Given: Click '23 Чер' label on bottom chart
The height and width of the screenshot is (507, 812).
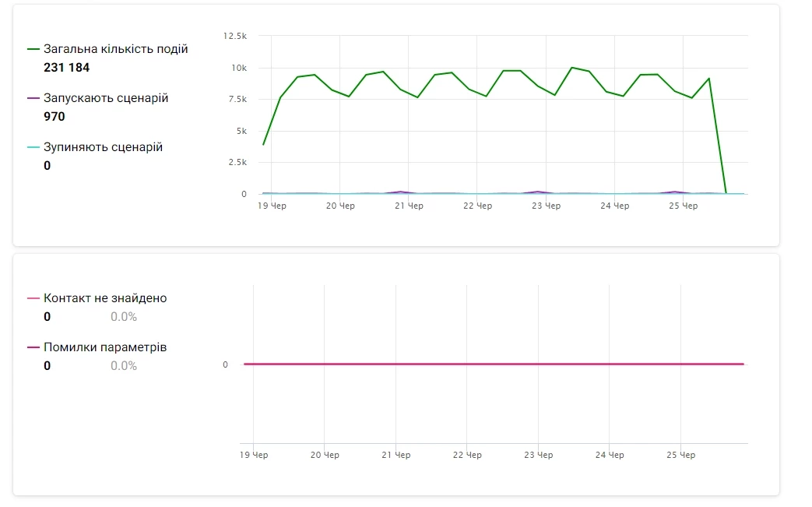Looking at the screenshot, I should (539, 456).
